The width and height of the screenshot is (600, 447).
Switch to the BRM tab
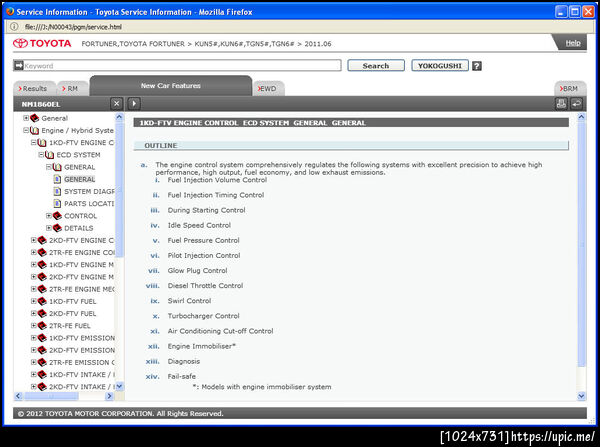(x=570, y=88)
